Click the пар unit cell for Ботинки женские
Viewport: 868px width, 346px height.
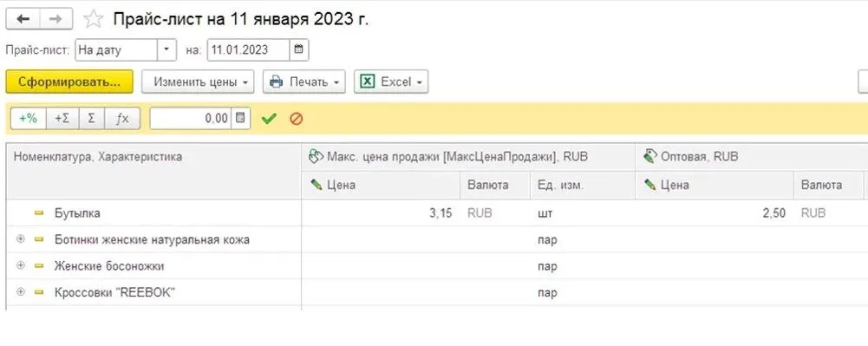pyautogui.click(x=583, y=239)
